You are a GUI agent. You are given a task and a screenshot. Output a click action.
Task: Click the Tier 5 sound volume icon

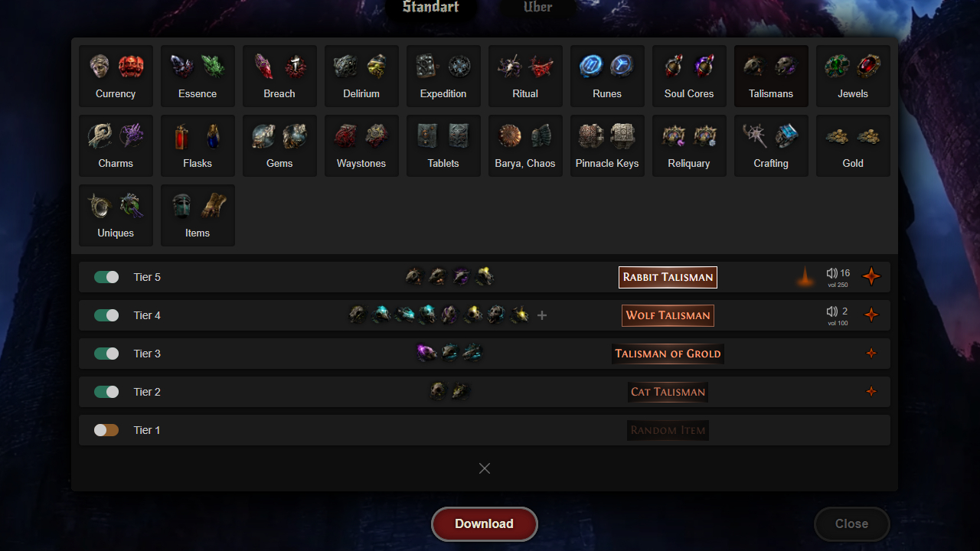832,273
